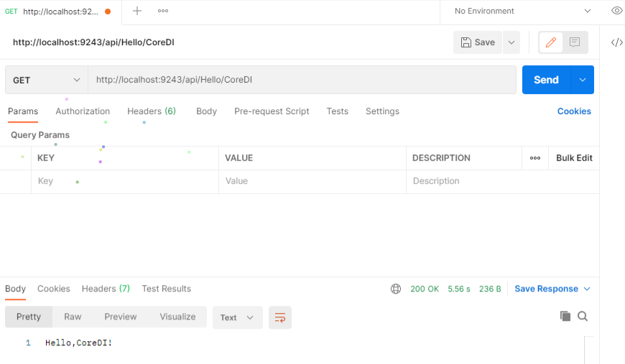Click the environment quick look eye icon
Screen dimensions: 625x364
[616, 11]
